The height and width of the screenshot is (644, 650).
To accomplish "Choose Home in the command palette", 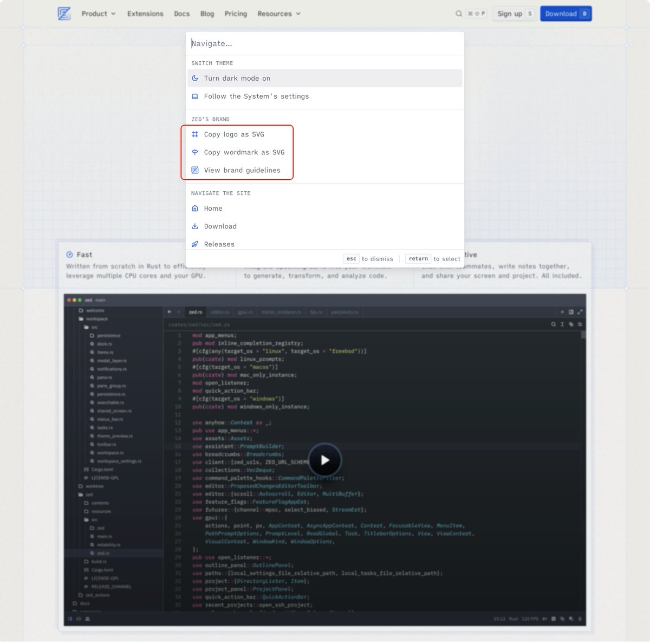I will click(325, 208).
